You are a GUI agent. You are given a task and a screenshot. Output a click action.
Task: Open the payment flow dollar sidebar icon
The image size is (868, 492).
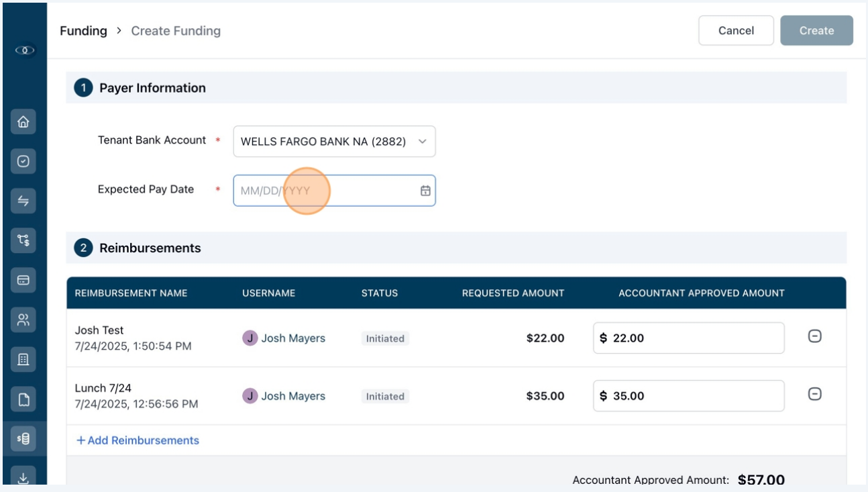coord(23,240)
